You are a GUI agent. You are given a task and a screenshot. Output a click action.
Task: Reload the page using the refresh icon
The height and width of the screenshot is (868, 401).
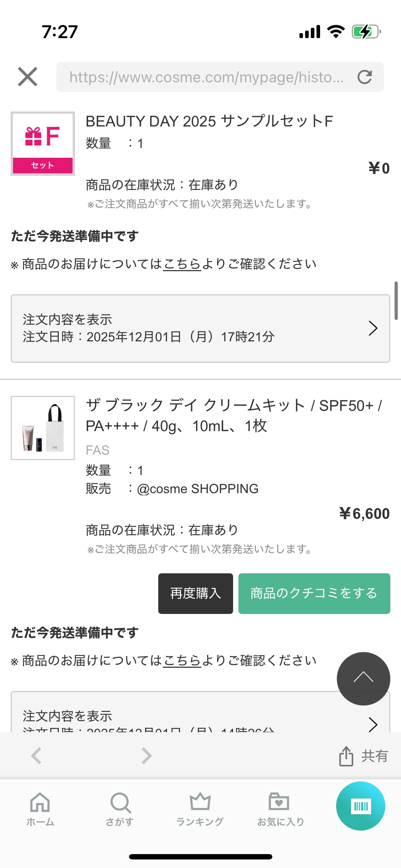[365, 77]
